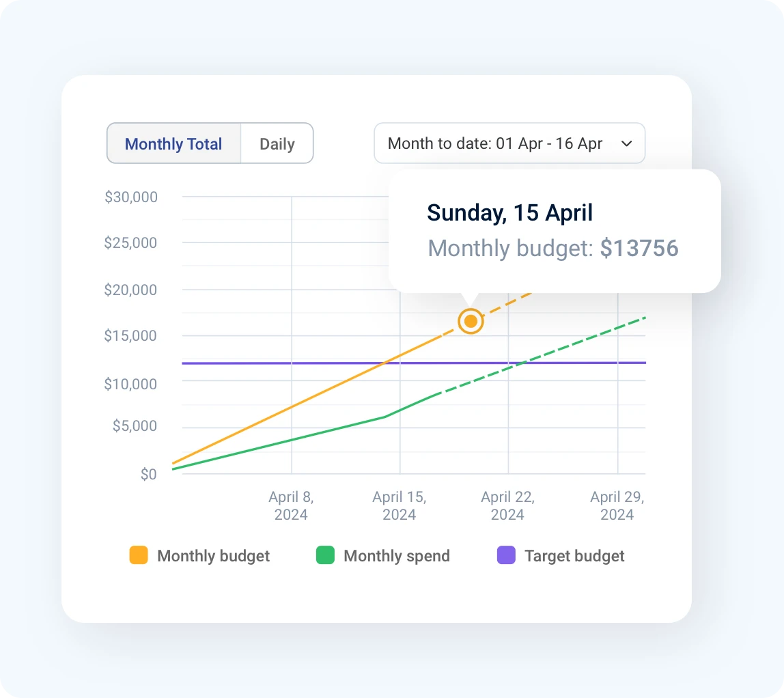
Task: Switch to the Daily view tab
Action: [x=277, y=144]
